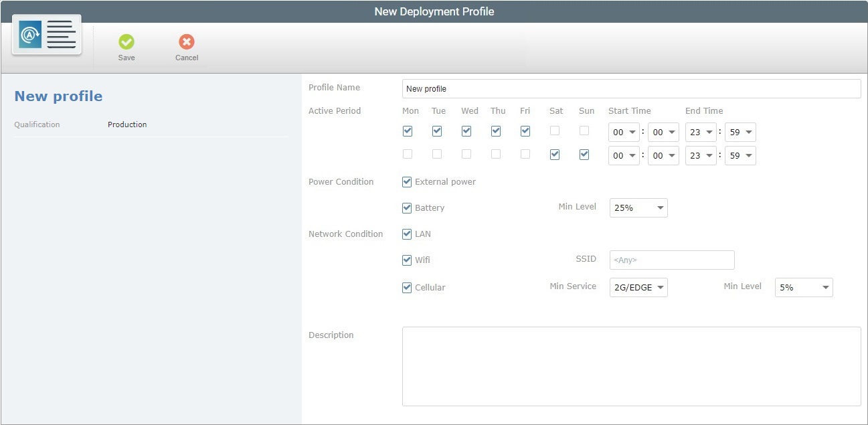Screen dimensions: 868x425
Task: Click the Cancel icon to discard changes
Action: 186,43
